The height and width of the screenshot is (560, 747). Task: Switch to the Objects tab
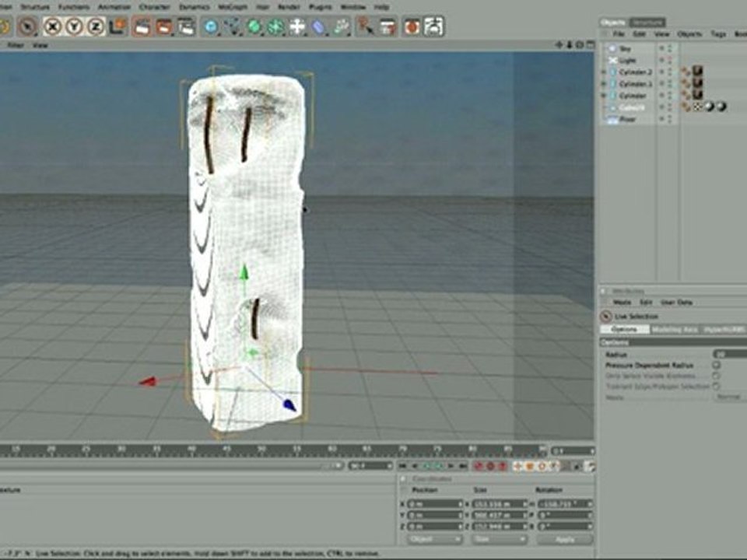613,23
